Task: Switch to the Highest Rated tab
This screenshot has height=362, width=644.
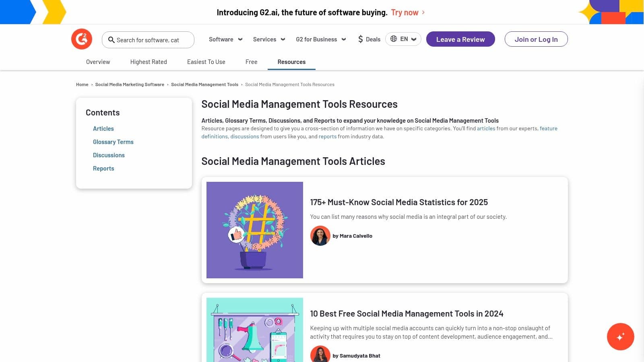Action: click(148, 62)
